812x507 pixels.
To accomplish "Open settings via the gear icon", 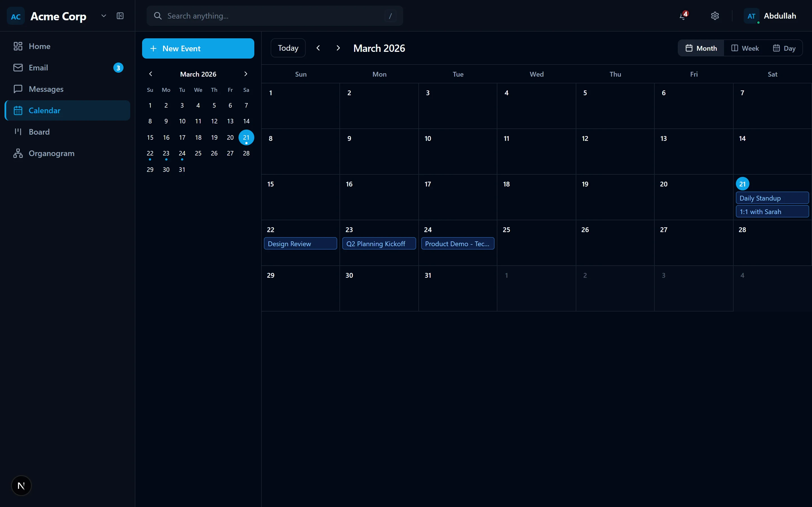I will coord(715,16).
